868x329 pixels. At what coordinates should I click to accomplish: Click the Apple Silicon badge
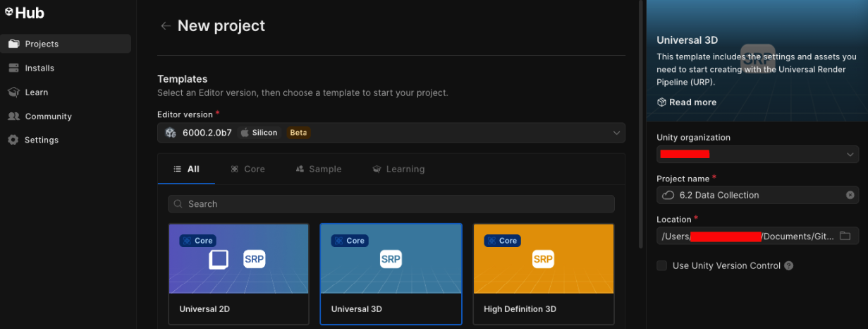[x=259, y=133]
